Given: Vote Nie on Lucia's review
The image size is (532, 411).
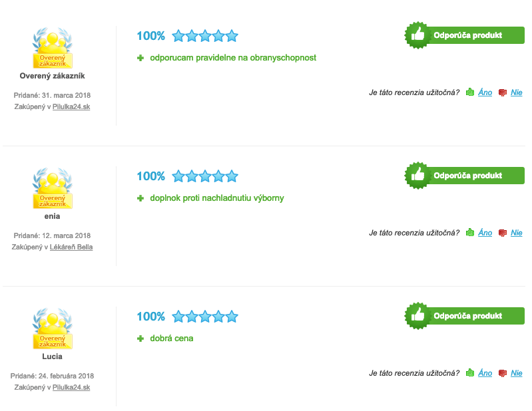Looking at the screenshot, I should [517, 372].
